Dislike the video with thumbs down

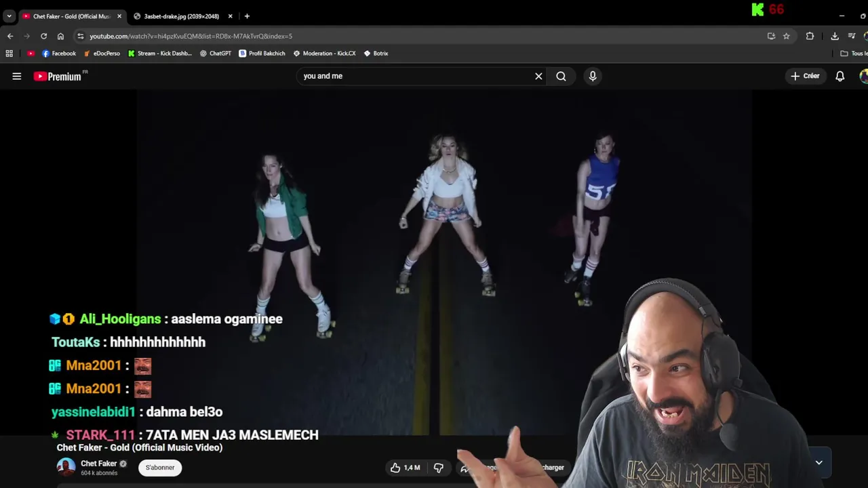tap(439, 468)
